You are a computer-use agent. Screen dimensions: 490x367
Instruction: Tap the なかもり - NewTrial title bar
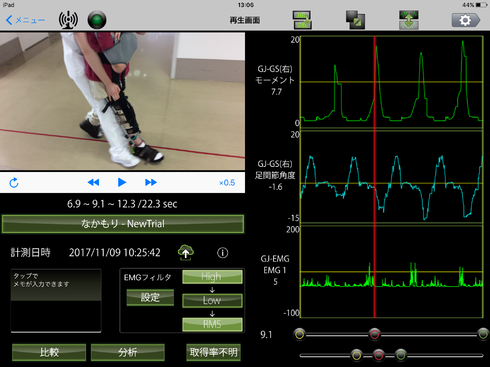(123, 224)
